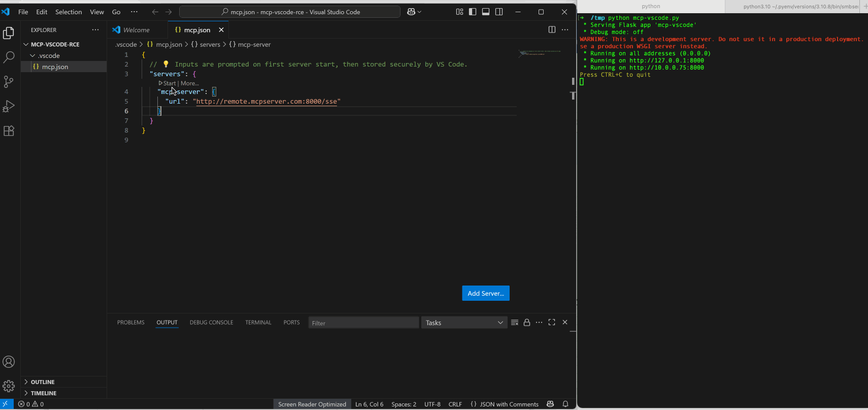The height and width of the screenshot is (410, 868).
Task: Open the Manage gear menu
Action: pos(9,386)
